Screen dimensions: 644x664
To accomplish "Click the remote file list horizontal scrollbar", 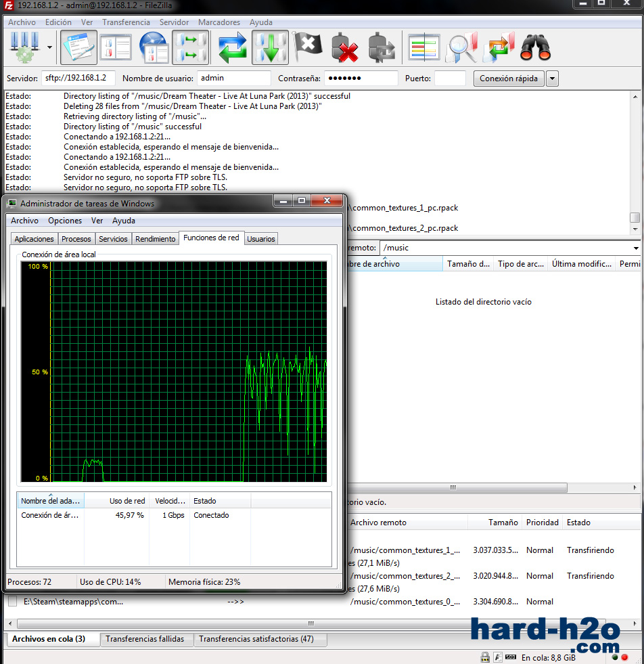I will [x=457, y=487].
